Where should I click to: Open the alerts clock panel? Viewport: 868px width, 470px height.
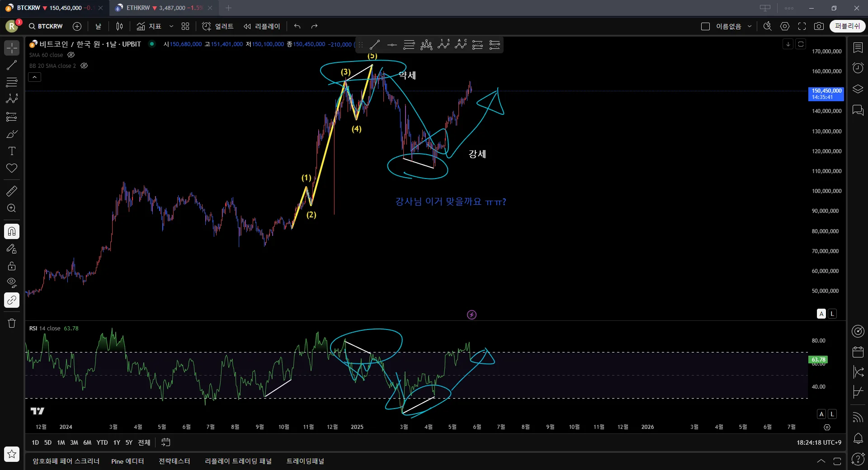pos(858,68)
